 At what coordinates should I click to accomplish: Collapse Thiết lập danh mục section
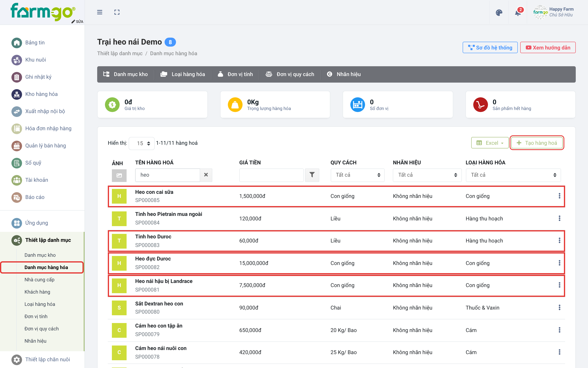41,240
